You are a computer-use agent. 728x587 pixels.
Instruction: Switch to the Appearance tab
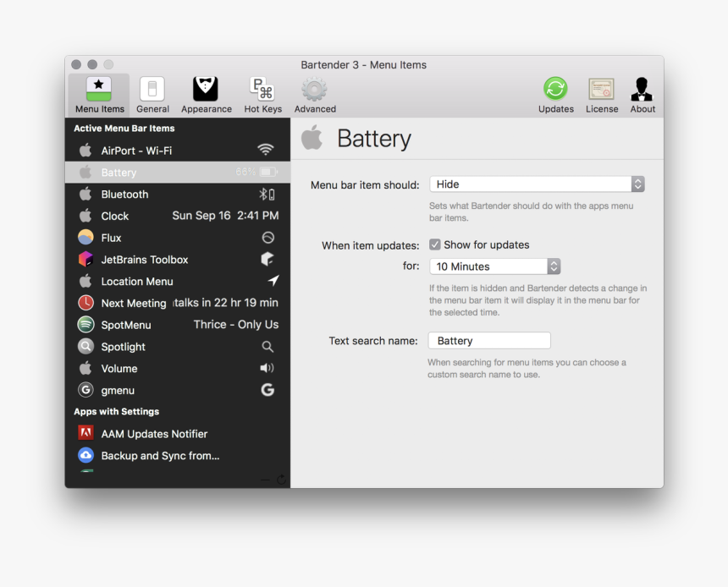206,93
